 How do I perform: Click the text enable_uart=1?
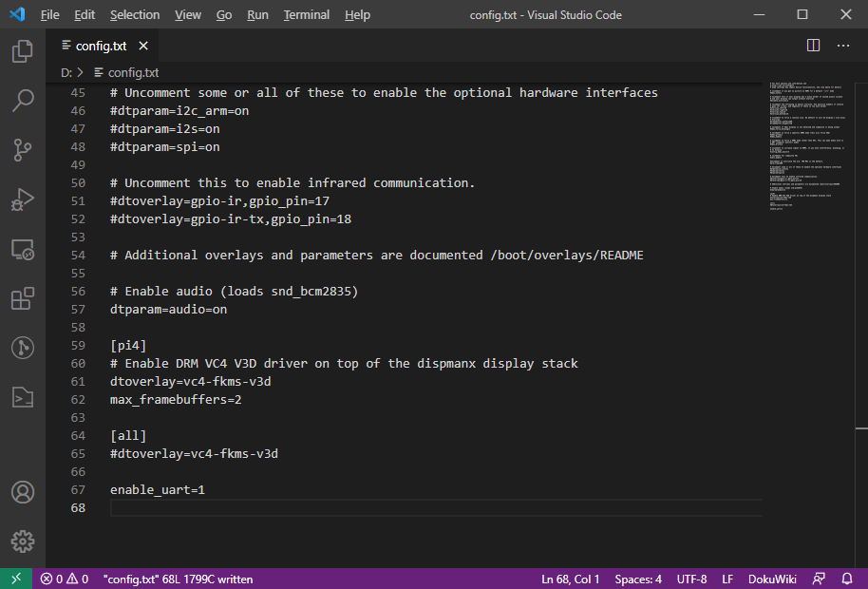click(158, 490)
